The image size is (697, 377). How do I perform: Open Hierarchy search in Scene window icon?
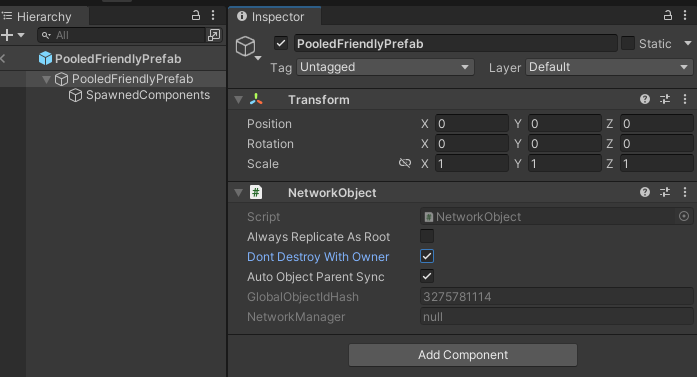pos(214,35)
